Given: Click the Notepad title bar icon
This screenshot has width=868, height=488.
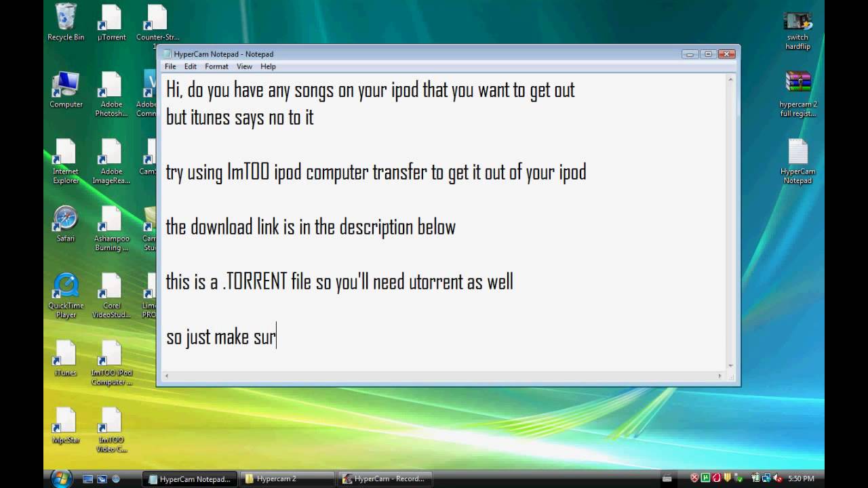Looking at the screenshot, I should pyautogui.click(x=167, y=54).
